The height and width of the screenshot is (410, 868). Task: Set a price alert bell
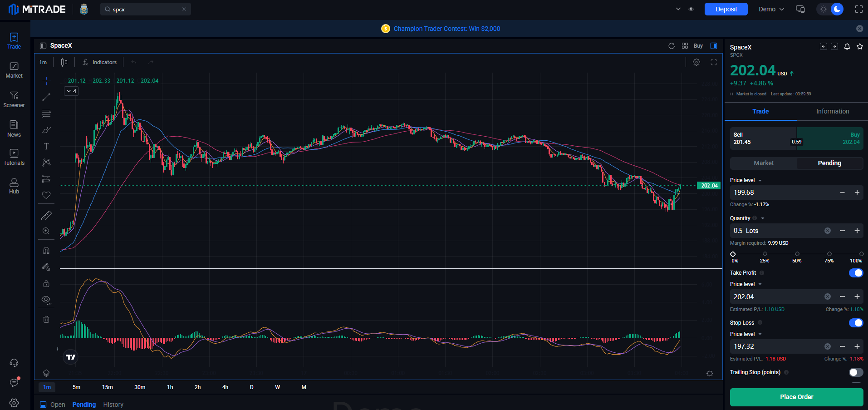pos(847,47)
